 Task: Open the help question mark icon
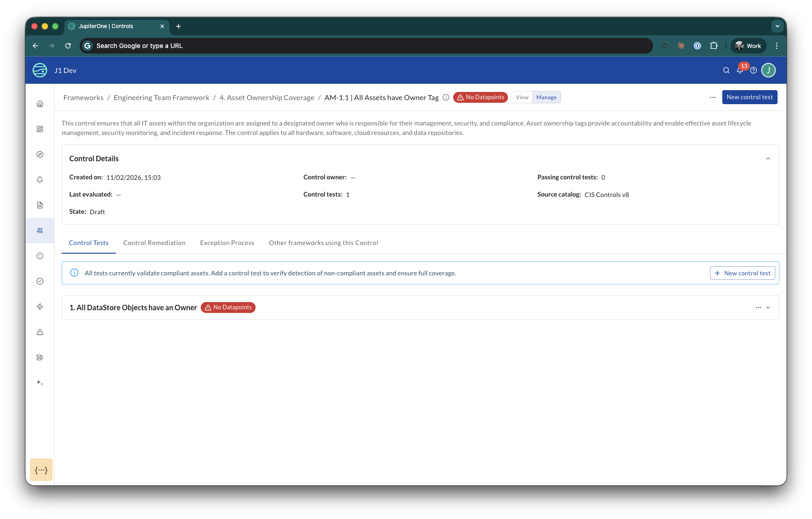coord(754,70)
